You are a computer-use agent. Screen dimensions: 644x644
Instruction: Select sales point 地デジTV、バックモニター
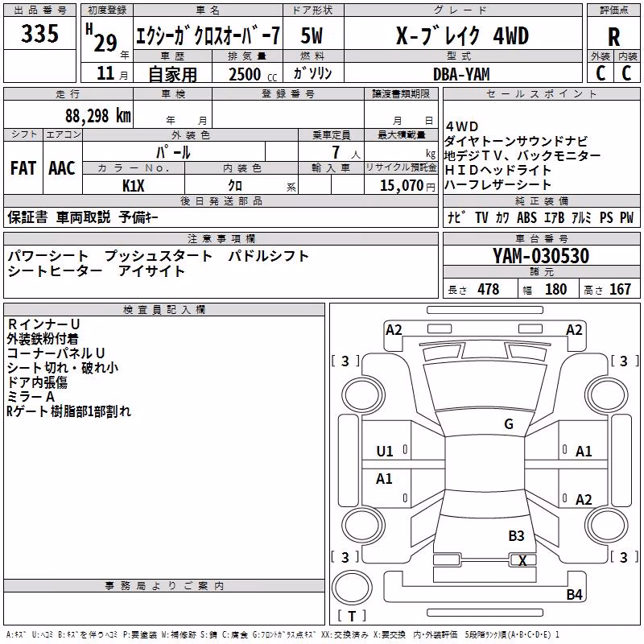coord(522,155)
